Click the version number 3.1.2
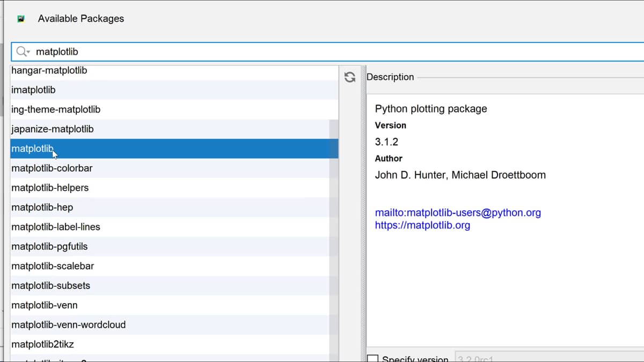Viewport: 644px width, 362px height. [x=386, y=142]
